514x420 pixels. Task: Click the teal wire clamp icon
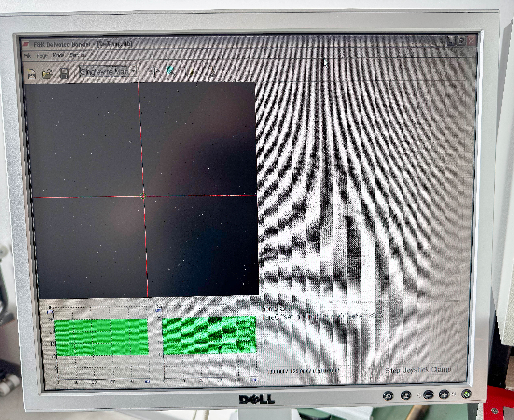click(x=171, y=72)
